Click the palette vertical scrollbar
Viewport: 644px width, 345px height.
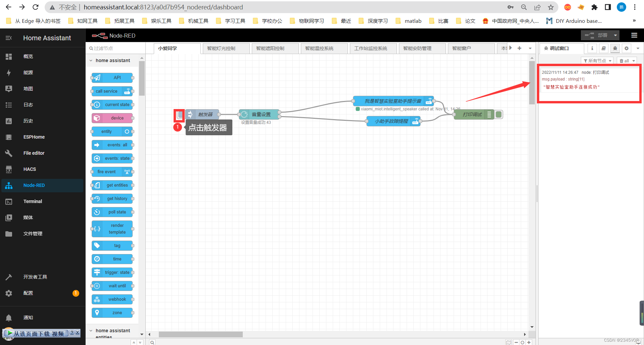tap(142, 78)
